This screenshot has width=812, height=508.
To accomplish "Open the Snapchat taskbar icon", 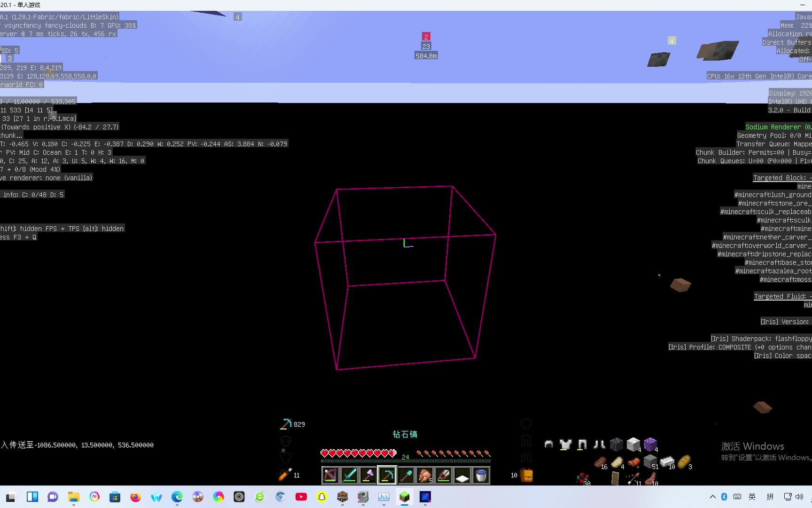I will click(x=322, y=497).
